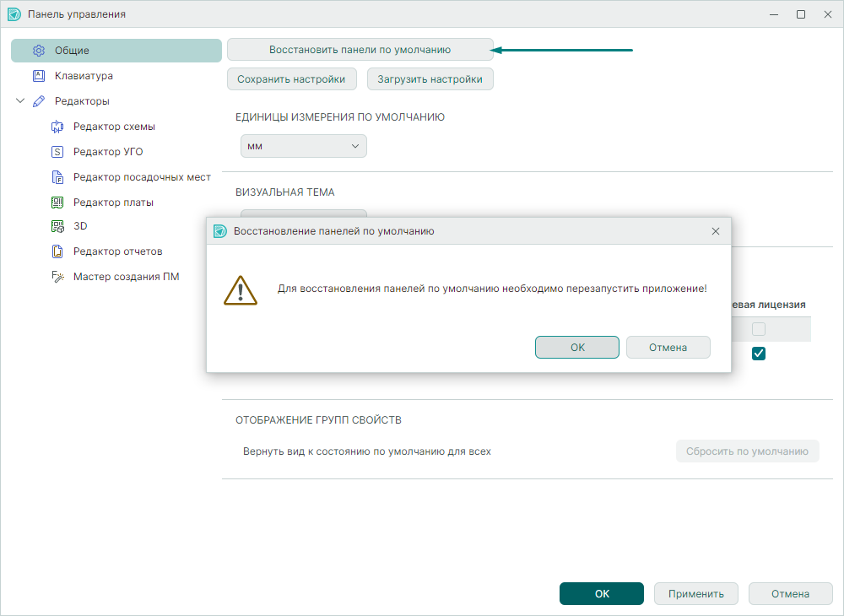
Task: Confirm restart dialog with OK button
Action: pyautogui.click(x=577, y=348)
